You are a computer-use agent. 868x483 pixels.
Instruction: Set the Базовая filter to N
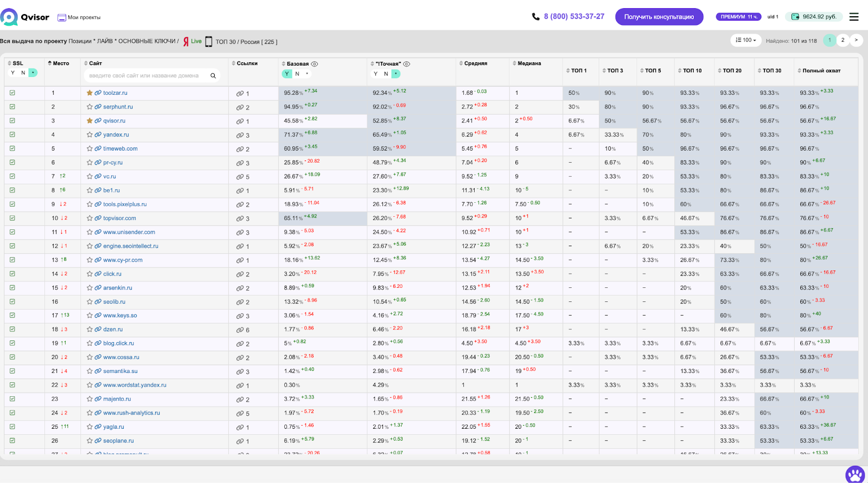[297, 74]
